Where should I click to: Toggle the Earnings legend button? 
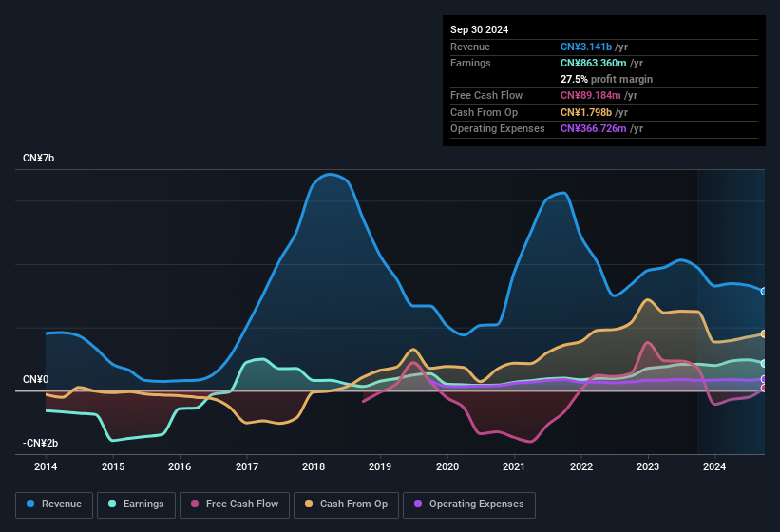click(136, 503)
